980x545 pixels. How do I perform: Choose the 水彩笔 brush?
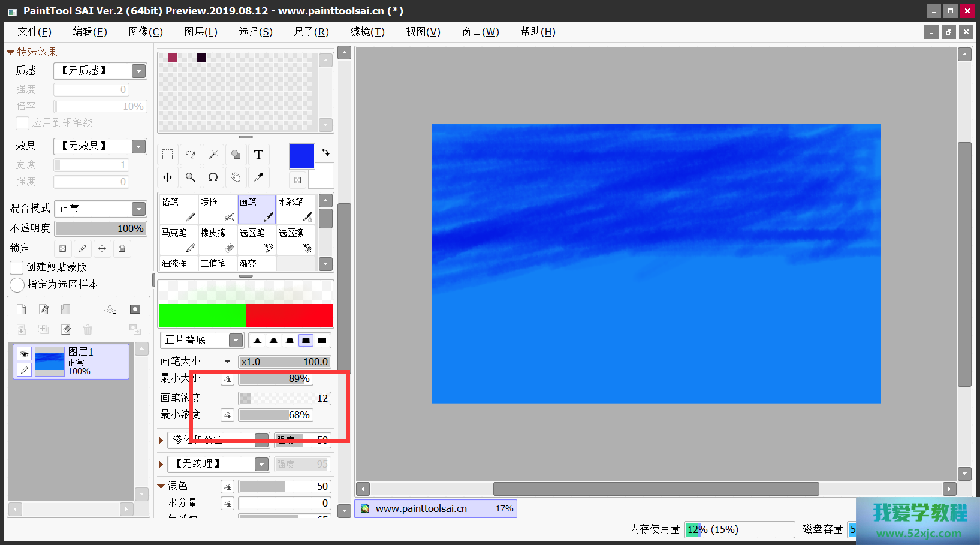295,209
